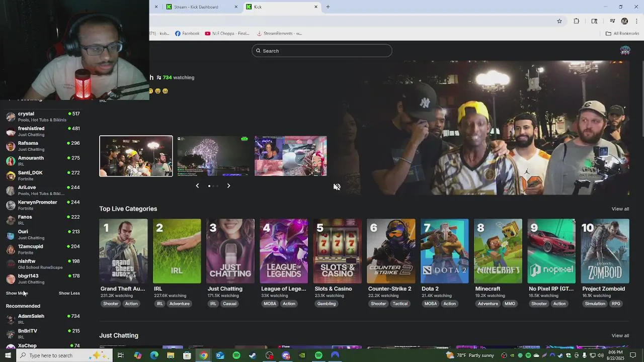The image size is (644, 362).
Task: Click the Gambling tag under Slots & Casino
Action: pos(327,304)
